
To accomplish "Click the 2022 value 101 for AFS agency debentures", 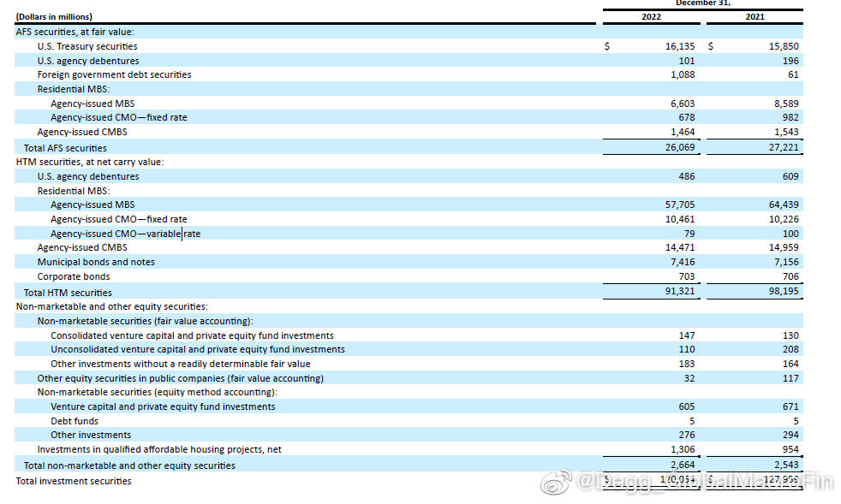I will [687, 61].
